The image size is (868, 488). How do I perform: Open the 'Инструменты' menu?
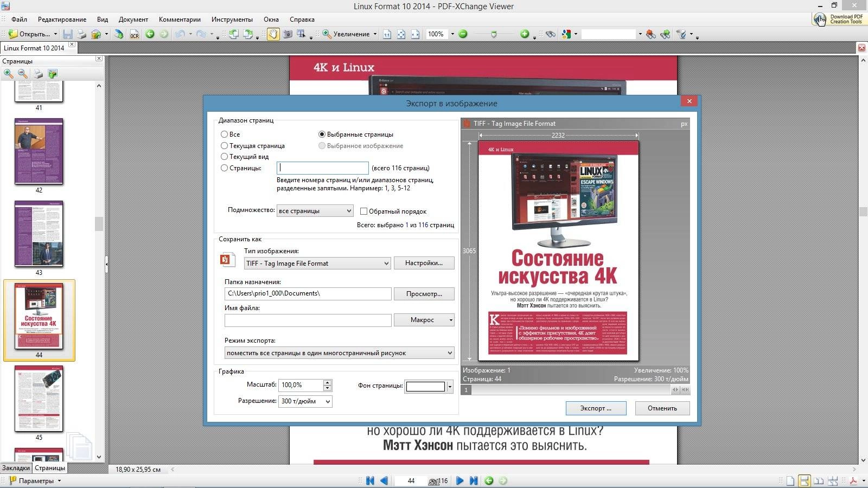[x=232, y=19]
